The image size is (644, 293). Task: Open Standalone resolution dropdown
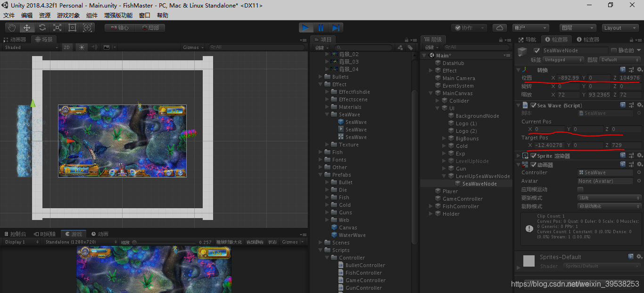pos(80,242)
